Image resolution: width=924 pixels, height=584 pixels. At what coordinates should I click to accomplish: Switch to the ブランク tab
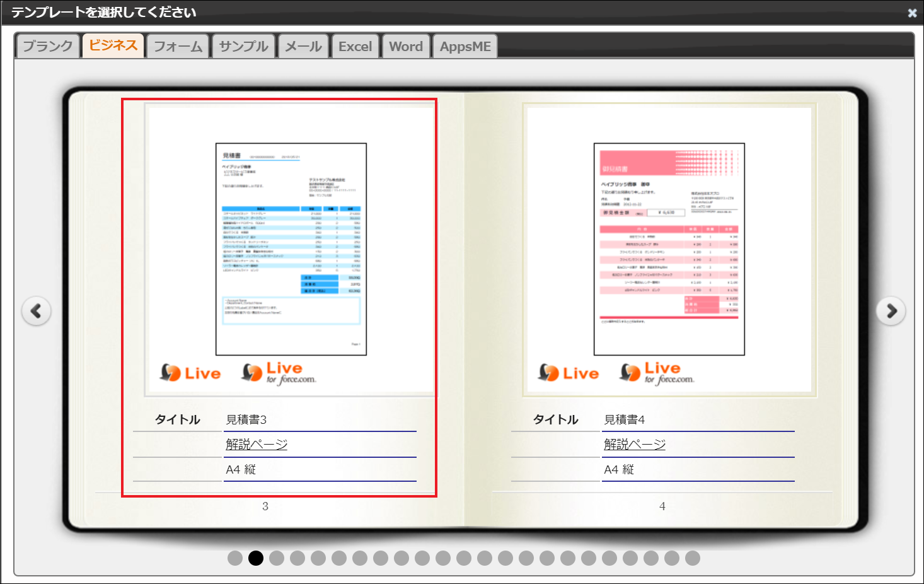click(x=48, y=47)
